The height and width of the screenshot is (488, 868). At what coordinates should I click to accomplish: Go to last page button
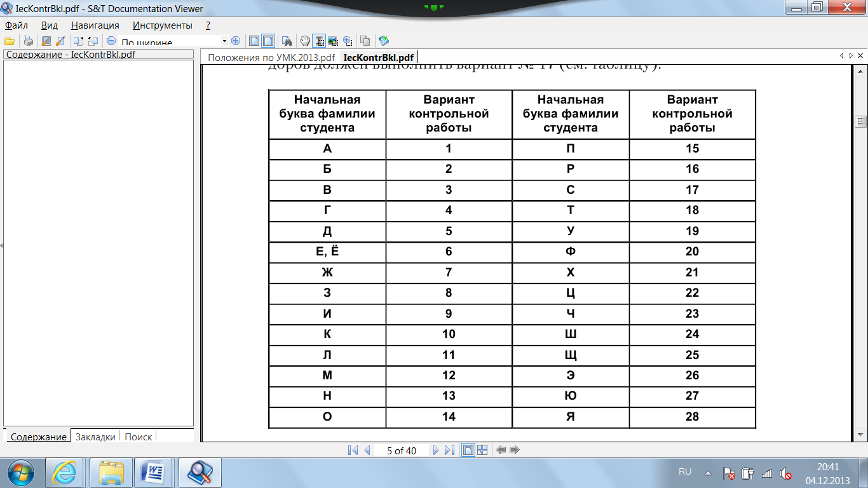click(449, 451)
